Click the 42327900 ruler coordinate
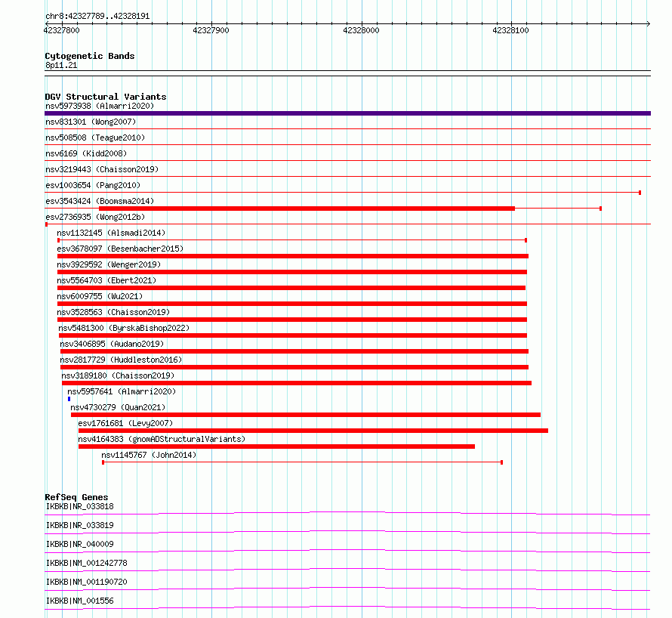This screenshot has height=618, width=672. [x=211, y=30]
